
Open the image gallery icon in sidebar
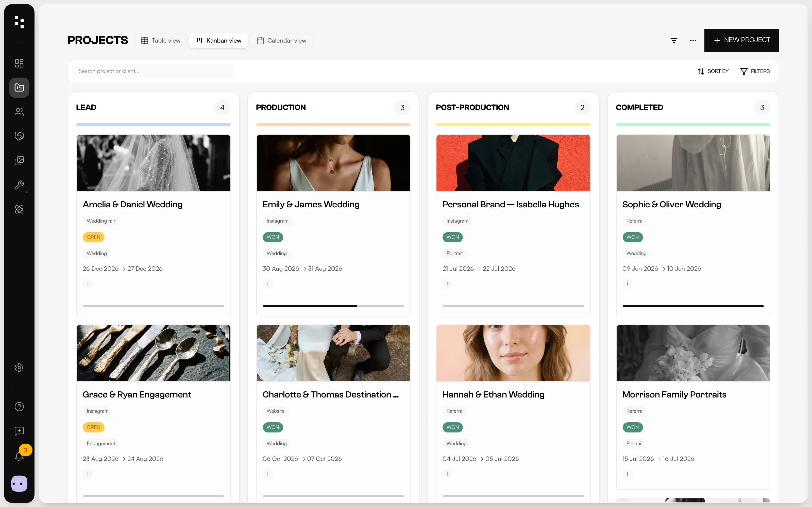tap(19, 161)
